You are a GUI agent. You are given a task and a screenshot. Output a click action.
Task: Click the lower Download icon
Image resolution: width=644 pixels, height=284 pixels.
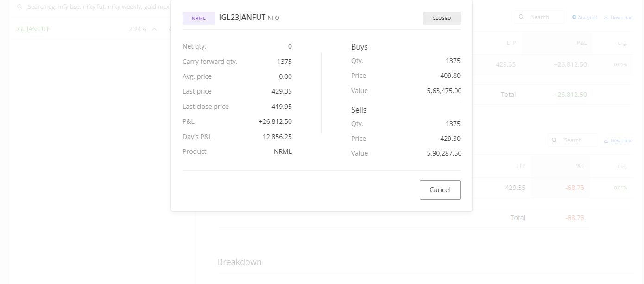(606, 140)
